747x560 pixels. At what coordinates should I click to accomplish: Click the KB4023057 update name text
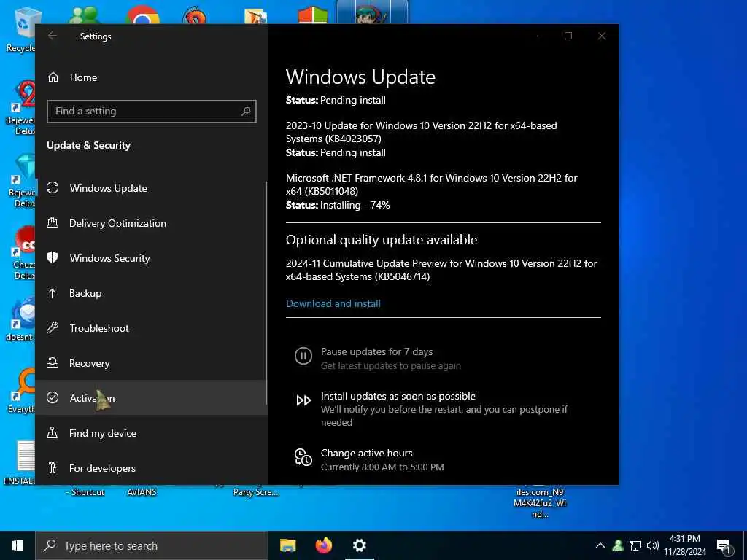[421, 133]
